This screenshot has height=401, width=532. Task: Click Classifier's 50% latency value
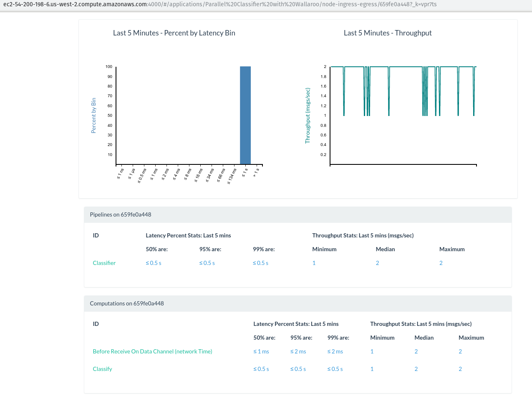(153, 263)
